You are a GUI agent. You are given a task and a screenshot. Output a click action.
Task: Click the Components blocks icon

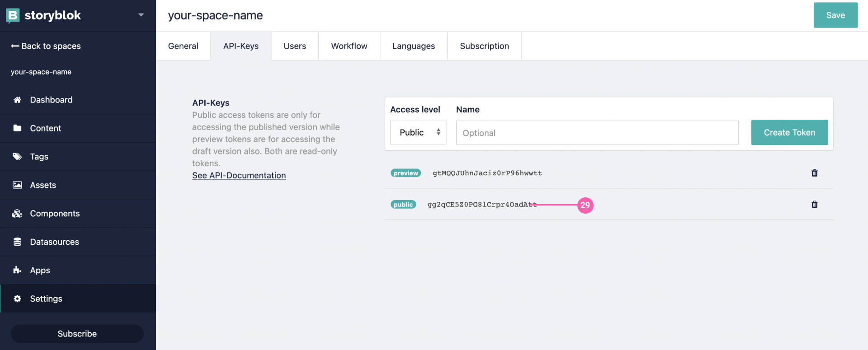(x=17, y=214)
